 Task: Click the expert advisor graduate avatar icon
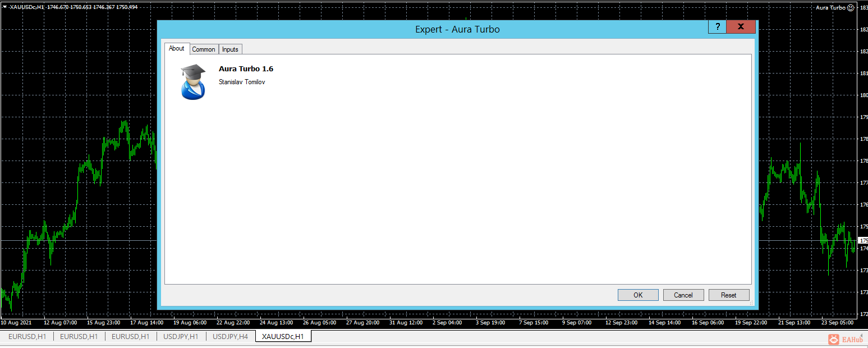pyautogui.click(x=194, y=82)
